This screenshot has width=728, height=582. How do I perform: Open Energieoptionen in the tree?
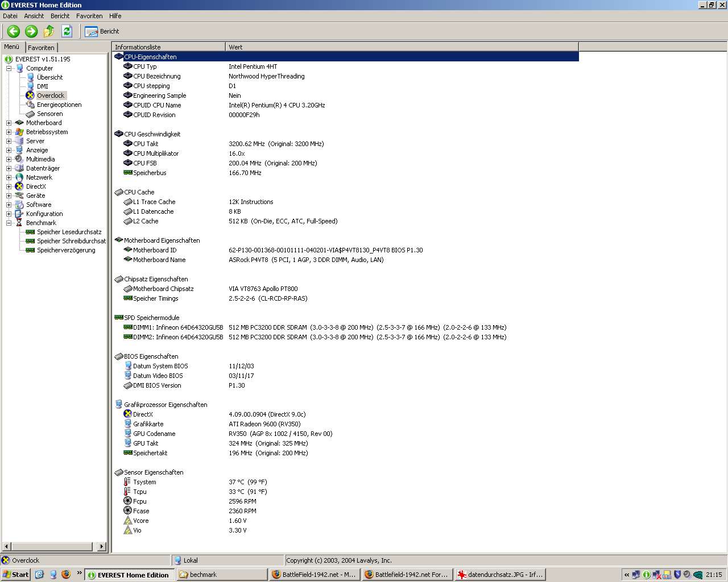[x=59, y=105]
